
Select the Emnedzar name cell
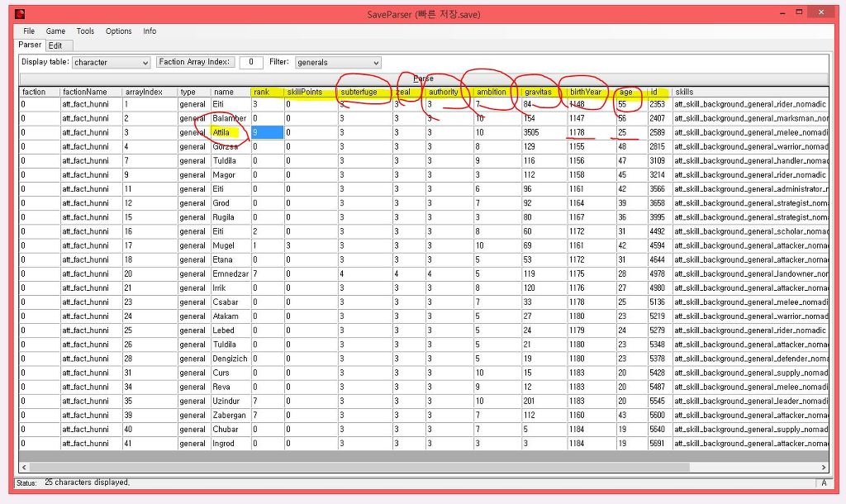(x=231, y=273)
